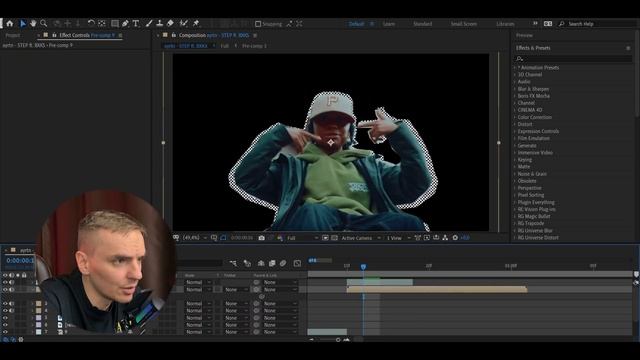Select the Rectangle shape tool
This screenshot has width=640, height=360.
coord(115,24)
